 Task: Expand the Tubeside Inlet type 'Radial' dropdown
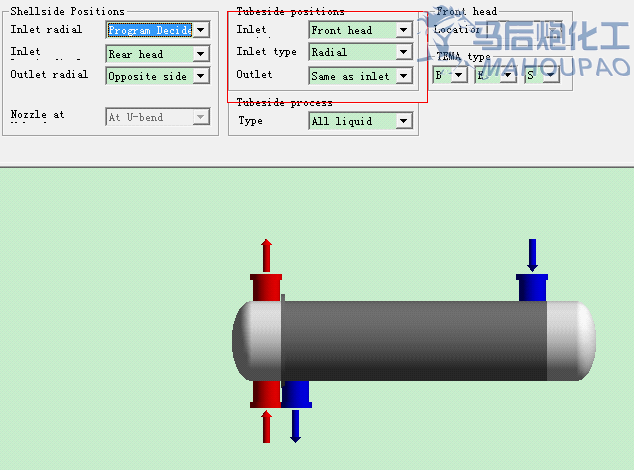(x=403, y=52)
